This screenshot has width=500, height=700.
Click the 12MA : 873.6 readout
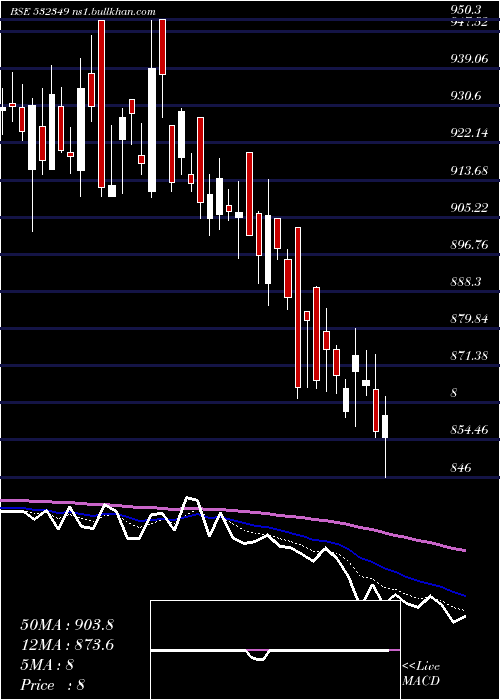click(67, 645)
